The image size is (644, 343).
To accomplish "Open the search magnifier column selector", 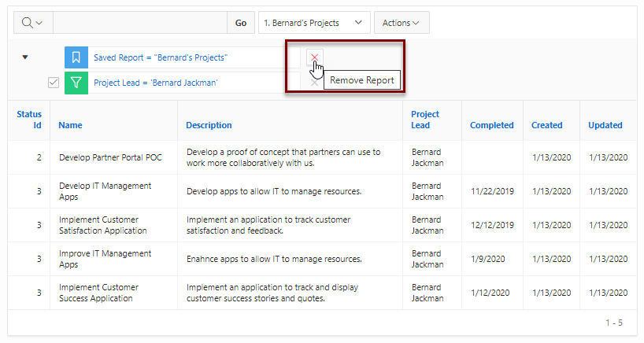I will 33,23.
